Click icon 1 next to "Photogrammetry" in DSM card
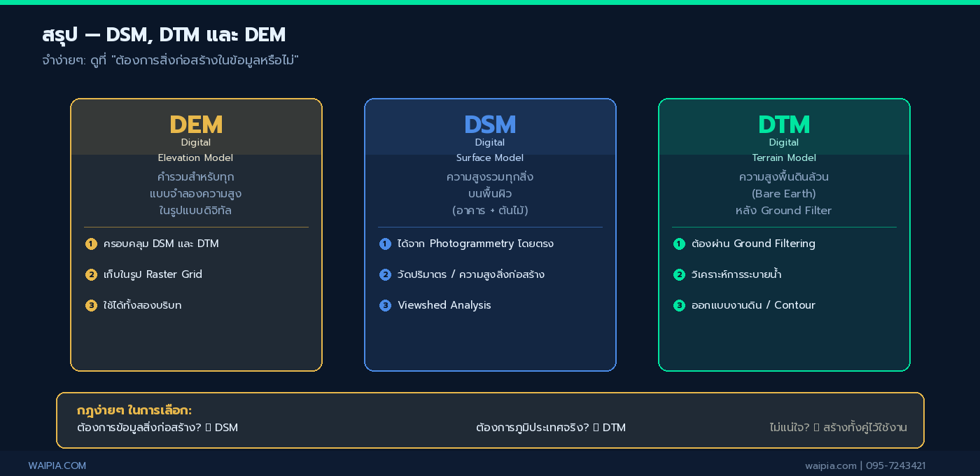The width and height of the screenshot is (980, 476). (x=385, y=244)
